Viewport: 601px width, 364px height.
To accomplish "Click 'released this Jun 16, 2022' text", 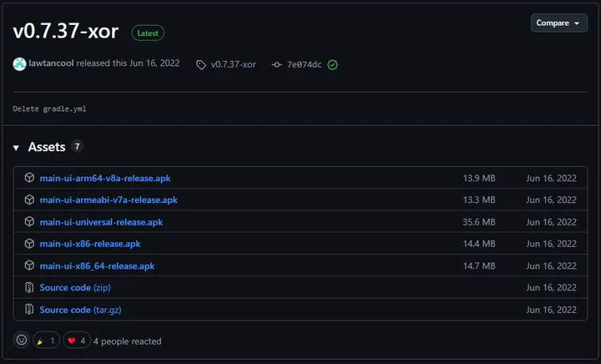I will pyautogui.click(x=128, y=63).
